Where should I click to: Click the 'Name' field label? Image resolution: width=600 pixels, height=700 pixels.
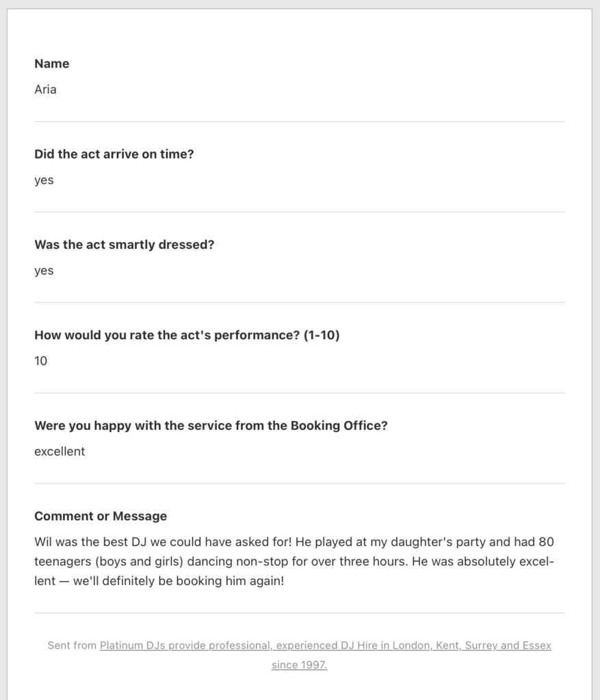(x=52, y=64)
